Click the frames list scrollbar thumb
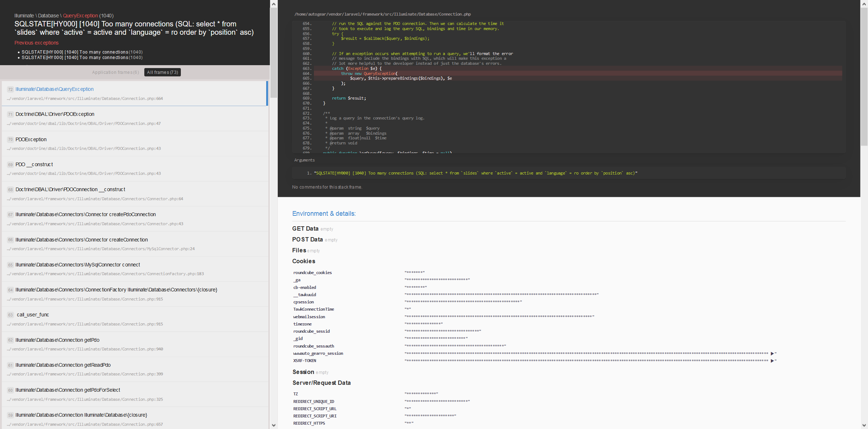 click(x=274, y=52)
